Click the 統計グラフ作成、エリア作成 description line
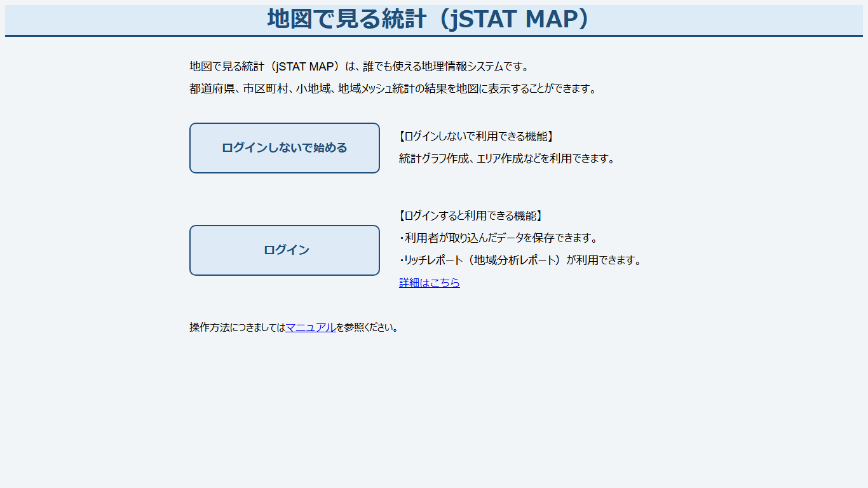 507,158
